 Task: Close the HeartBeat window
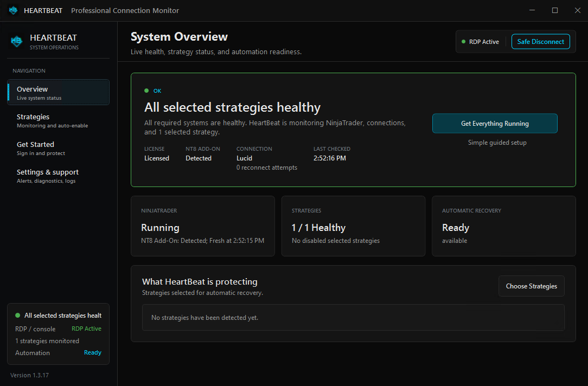tap(578, 10)
